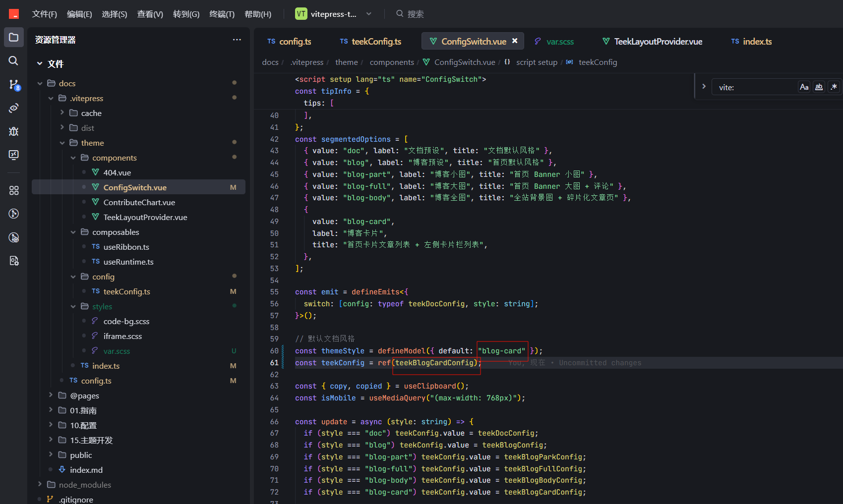Click line number 61 in gutter
This screenshot has height=504, width=843.
coord(274,363)
